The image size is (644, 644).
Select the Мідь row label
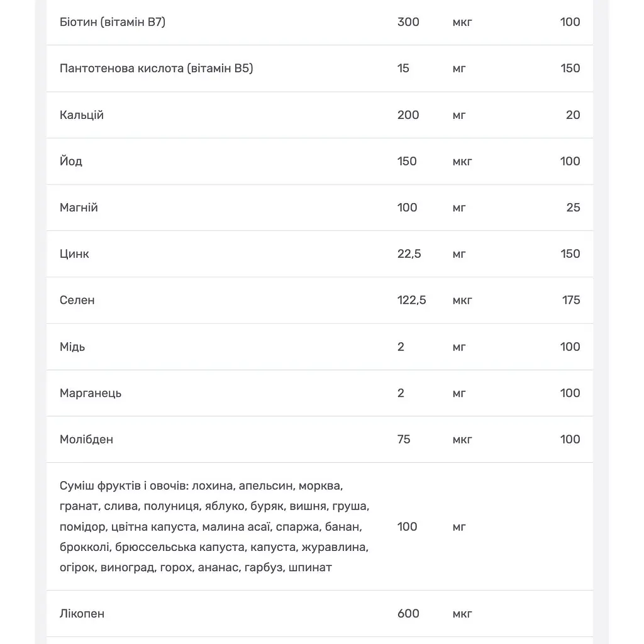tap(72, 347)
